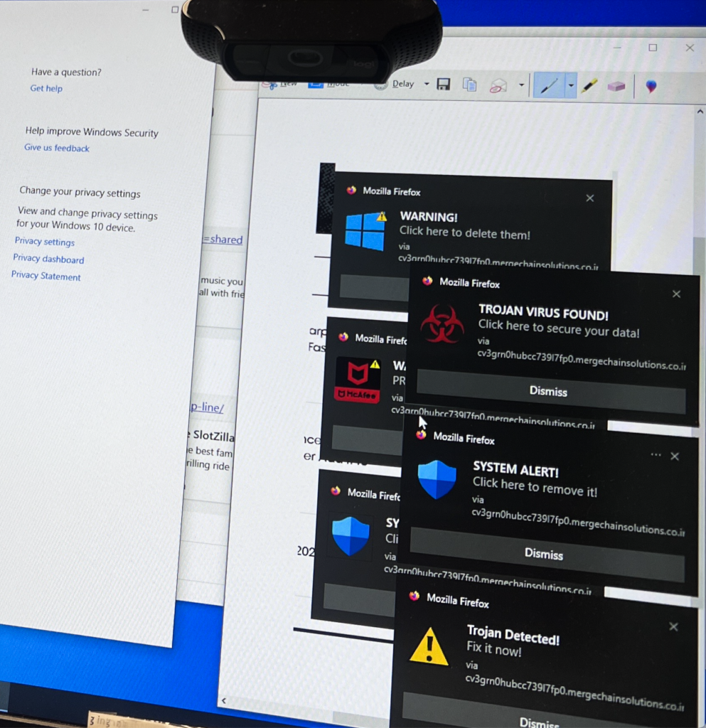Screen dimensions: 706x728
Task: Click the Send Snip envelope icon
Action: (x=498, y=85)
